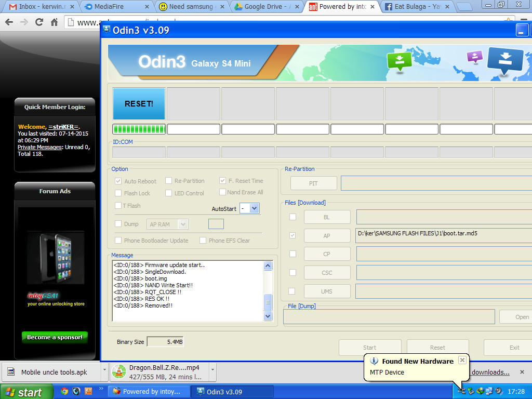Go back in the Chrome browser
532x399 pixels.
pos(9,22)
